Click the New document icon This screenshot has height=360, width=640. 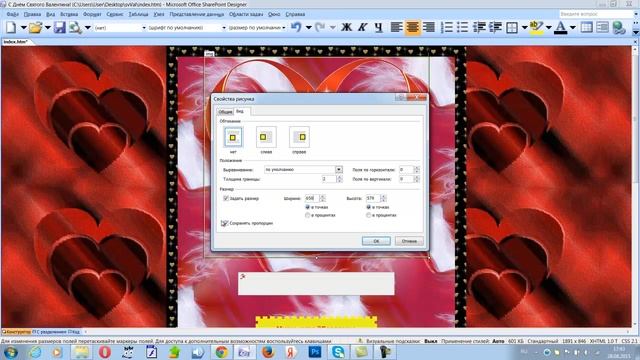11,27
